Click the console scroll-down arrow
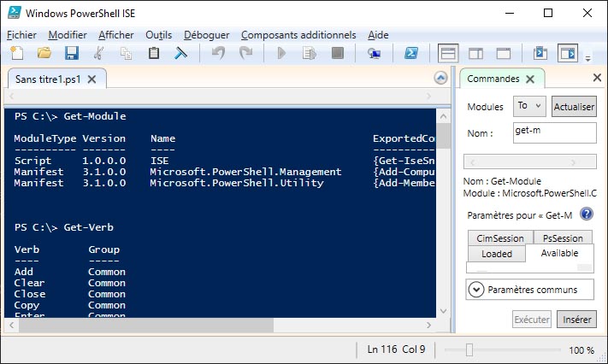The width and height of the screenshot is (608, 364). coord(444,311)
